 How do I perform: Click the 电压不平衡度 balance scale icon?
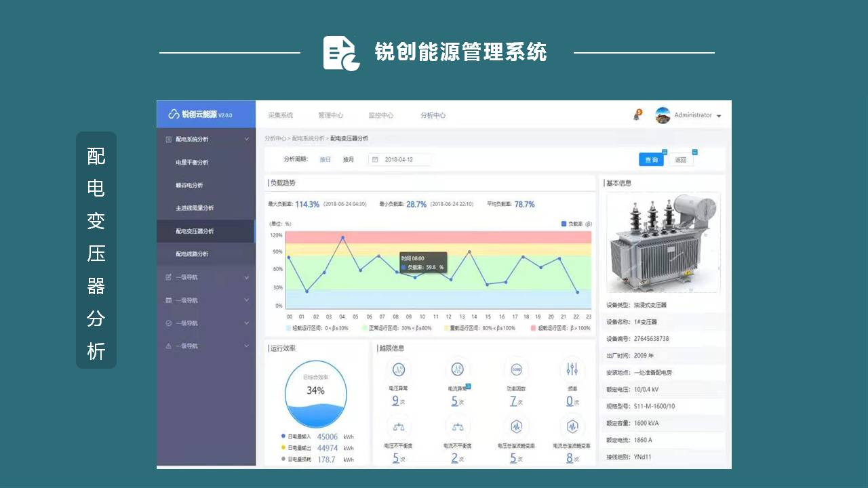coord(399,426)
